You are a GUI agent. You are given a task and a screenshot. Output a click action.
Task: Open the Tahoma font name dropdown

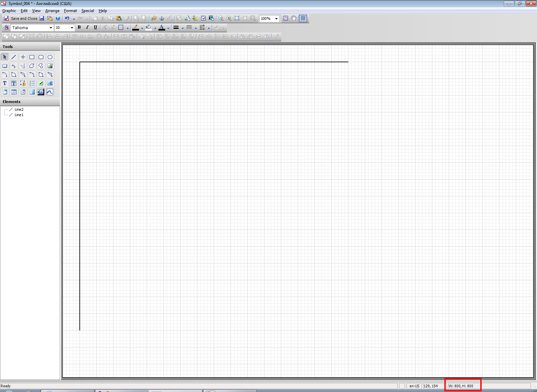51,28
